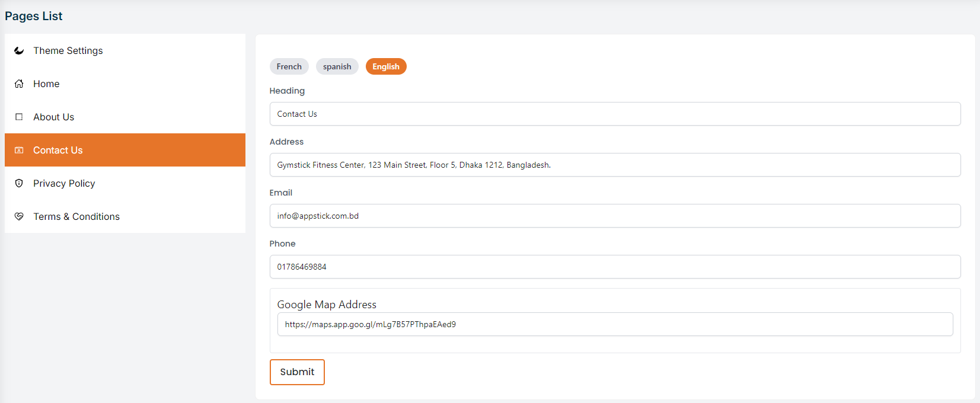Click the Privacy Policy shield icon
Screen dimensions: 980x403
pyautogui.click(x=19, y=183)
